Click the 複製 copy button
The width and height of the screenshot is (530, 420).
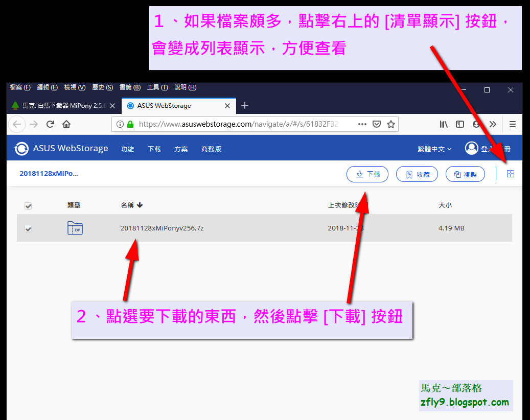(x=466, y=174)
